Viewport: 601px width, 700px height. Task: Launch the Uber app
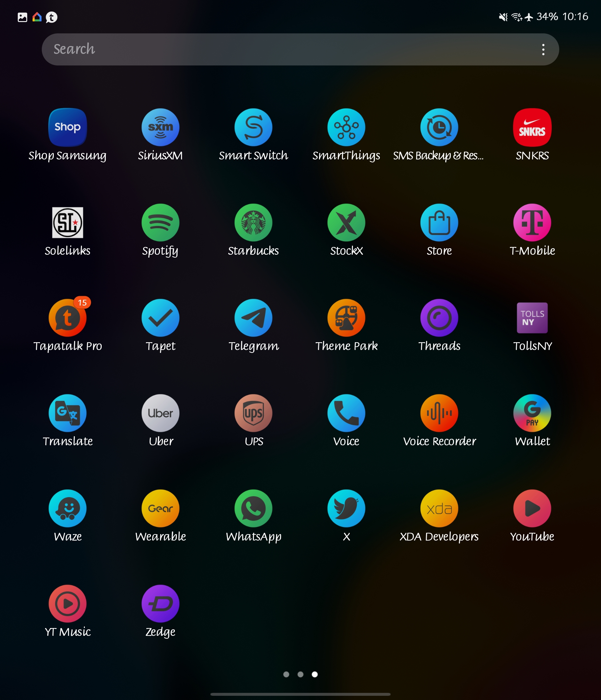160,413
